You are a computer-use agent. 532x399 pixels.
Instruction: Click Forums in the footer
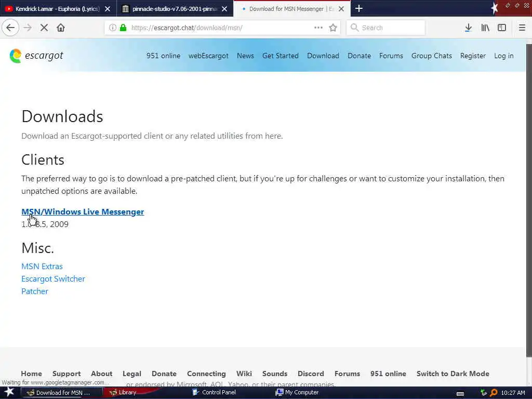(x=347, y=374)
